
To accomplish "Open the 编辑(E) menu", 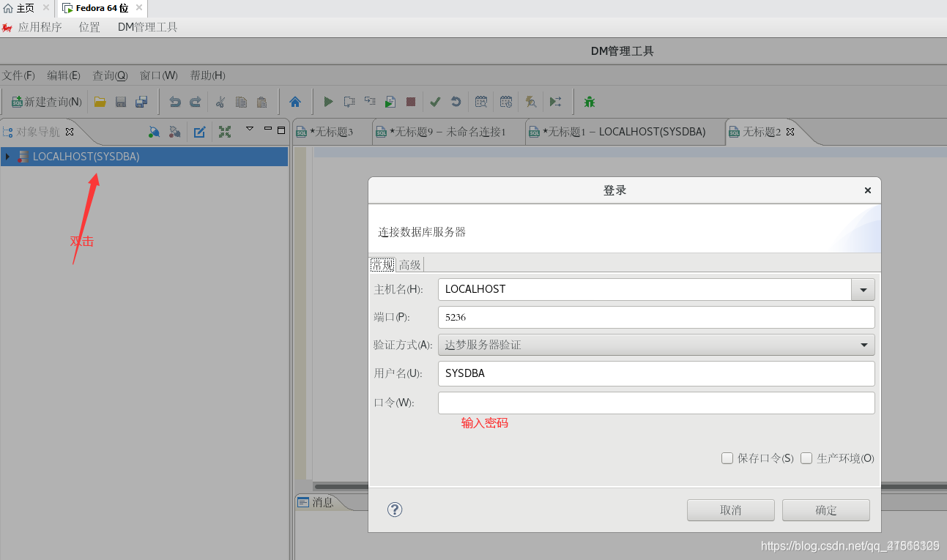I will coord(64,75).
